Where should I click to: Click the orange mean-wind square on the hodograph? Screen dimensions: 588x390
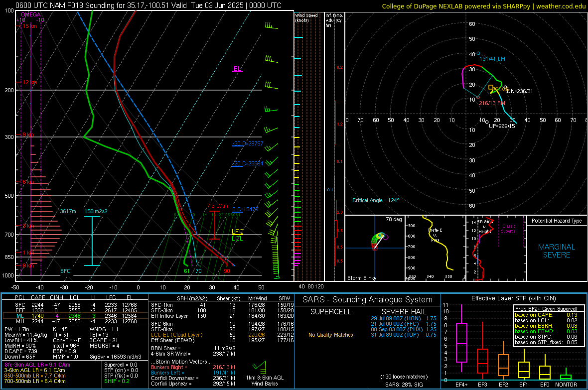pyautogui.click(x=491, y=87)
